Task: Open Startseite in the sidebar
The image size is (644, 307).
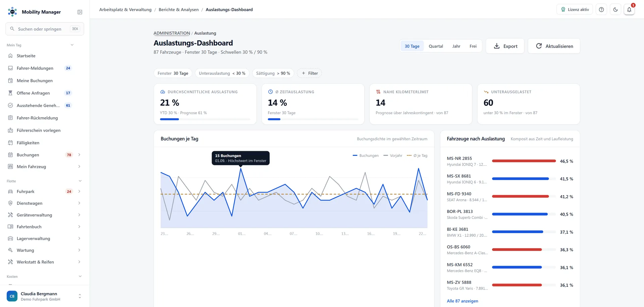Action: (45, 56)
